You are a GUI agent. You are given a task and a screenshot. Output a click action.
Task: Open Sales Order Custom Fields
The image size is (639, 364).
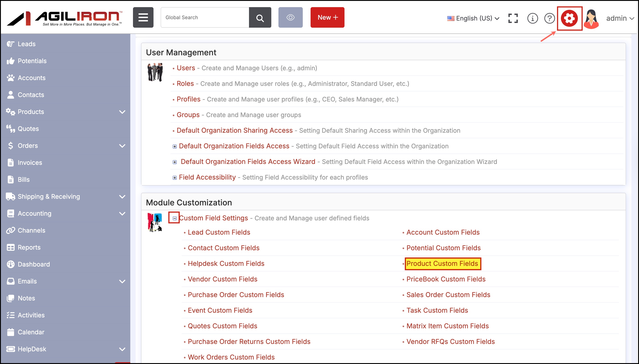click(448, 295)
